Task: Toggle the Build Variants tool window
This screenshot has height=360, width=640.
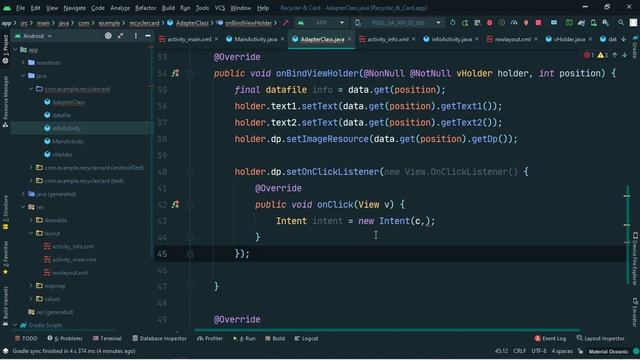Action: point(5,306)
